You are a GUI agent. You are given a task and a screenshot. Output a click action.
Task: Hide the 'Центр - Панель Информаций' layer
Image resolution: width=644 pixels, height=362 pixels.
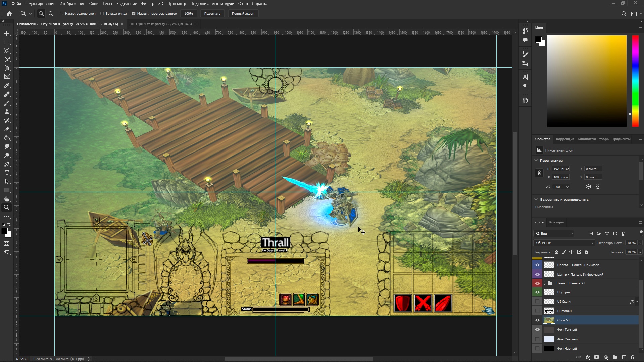pyautogui.click(x=537, y=274)
